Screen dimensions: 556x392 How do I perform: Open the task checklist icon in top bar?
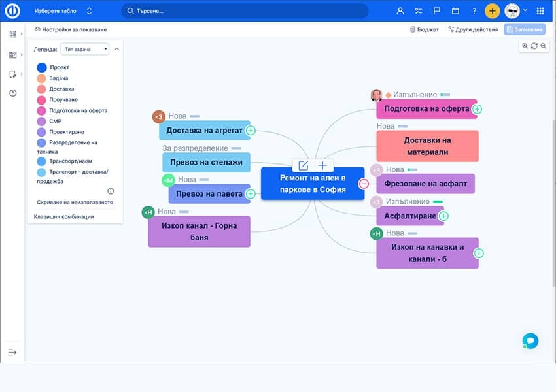click(x=419, y=11)
